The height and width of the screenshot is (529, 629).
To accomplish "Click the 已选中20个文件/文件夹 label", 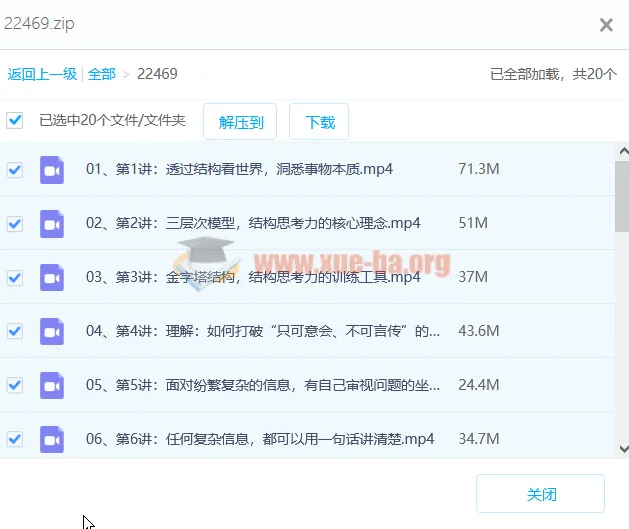I will click(112, 120).
